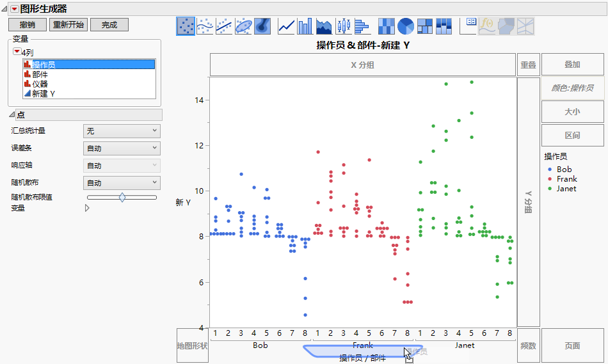Click the 页面 drop zone
The height and width of the screenshot is (364, 608).
[572, 345]
